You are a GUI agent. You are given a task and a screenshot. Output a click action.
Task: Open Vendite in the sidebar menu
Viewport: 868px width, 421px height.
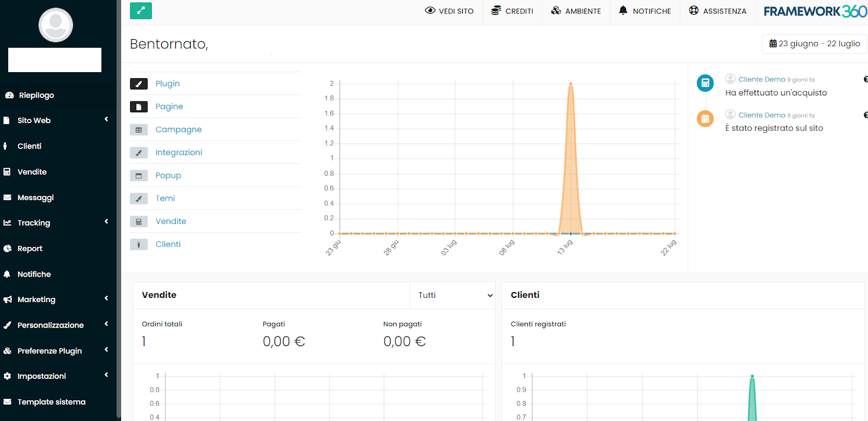coord(32,171)
